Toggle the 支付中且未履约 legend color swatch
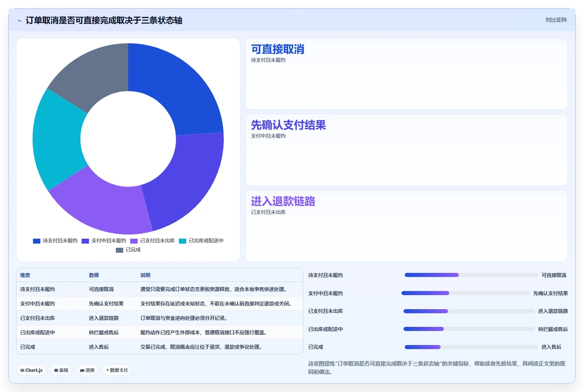The height and width of the screenshot is (392, 584). tap(85, 241)
